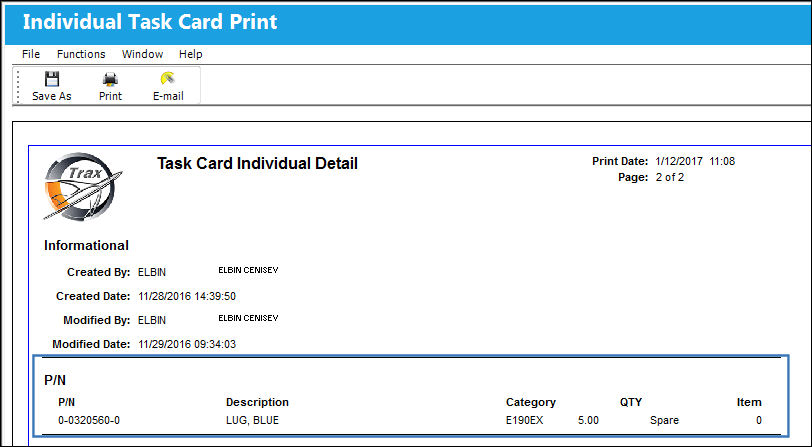This screenshot has height=447, width=812.
Task: Click quantity value '5.00'
Action: (x=588, y=420)
